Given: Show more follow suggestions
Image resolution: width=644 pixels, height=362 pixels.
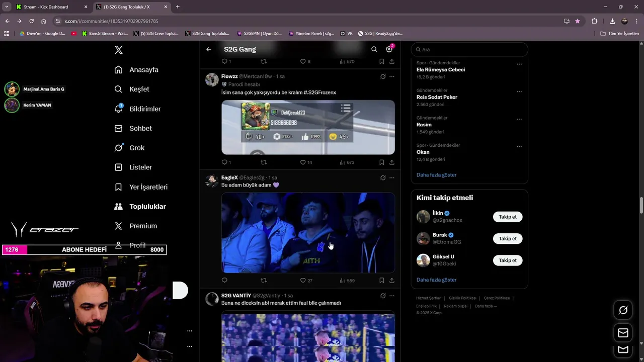Looking at the screenshot, I should coord(436,280).
